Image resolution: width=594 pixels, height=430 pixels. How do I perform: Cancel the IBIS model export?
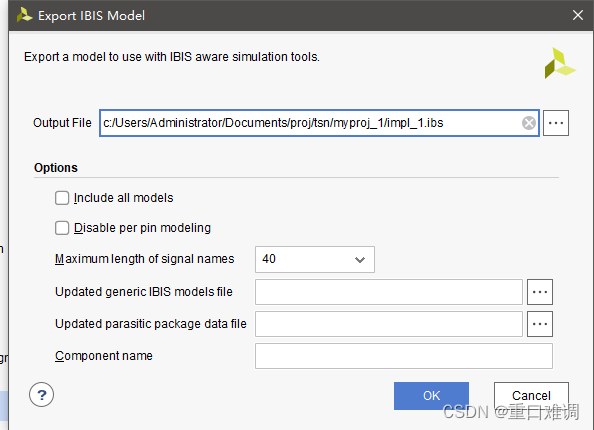pos(531,396)
